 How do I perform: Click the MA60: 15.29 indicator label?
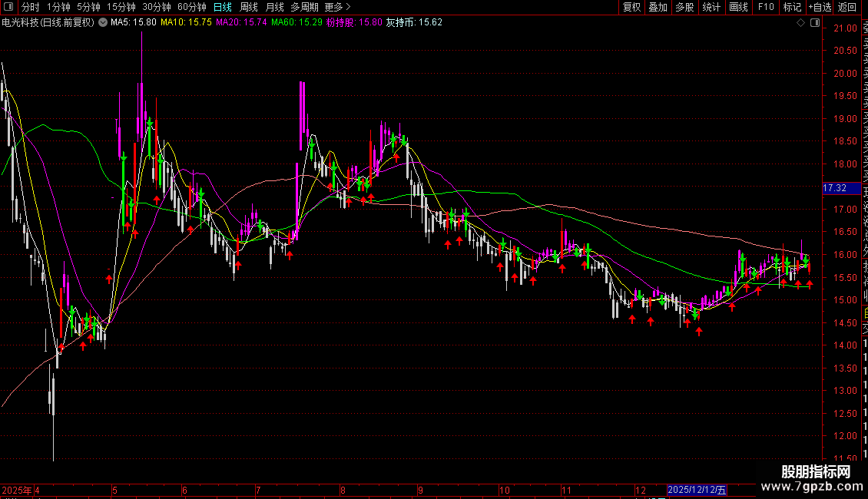tap(297, 23)
